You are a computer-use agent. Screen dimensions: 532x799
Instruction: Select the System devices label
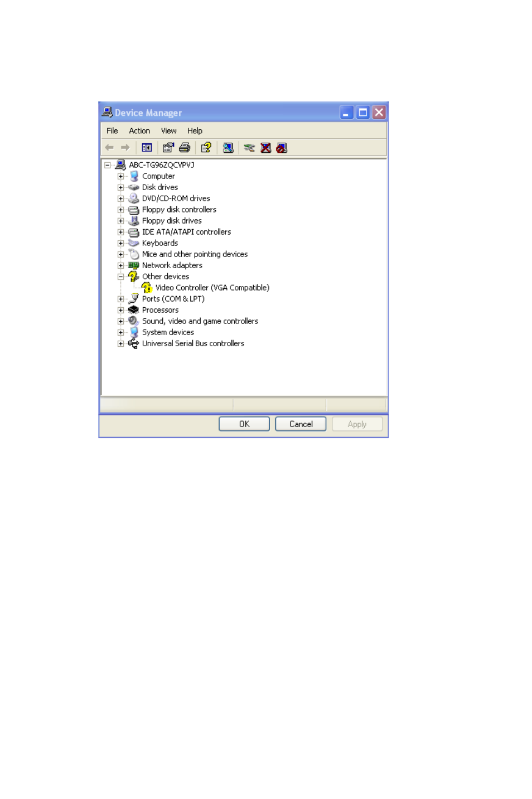[x=168, y=332]
